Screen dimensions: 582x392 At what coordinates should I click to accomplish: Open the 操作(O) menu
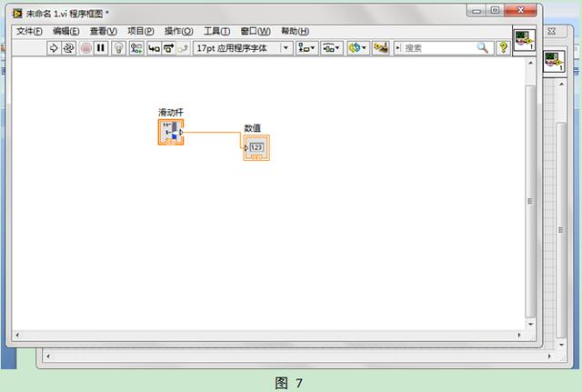(x=178, y=32)
